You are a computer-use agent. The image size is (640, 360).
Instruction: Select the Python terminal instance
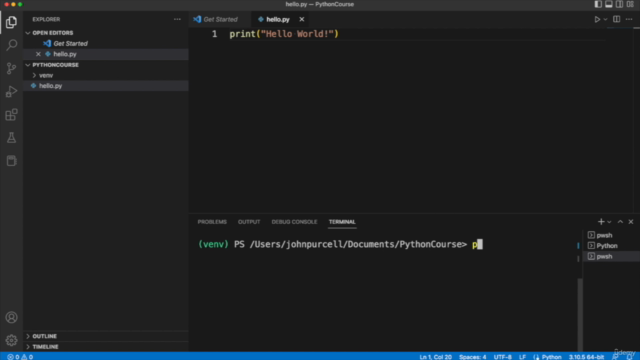[611, 246]
